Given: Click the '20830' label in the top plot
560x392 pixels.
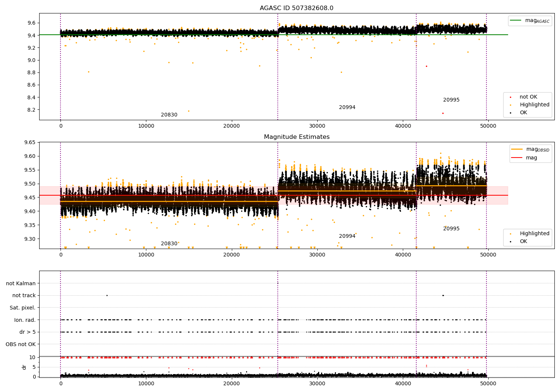Looking at the screenshot, I should pyautogui.click(x=169, y=115).
